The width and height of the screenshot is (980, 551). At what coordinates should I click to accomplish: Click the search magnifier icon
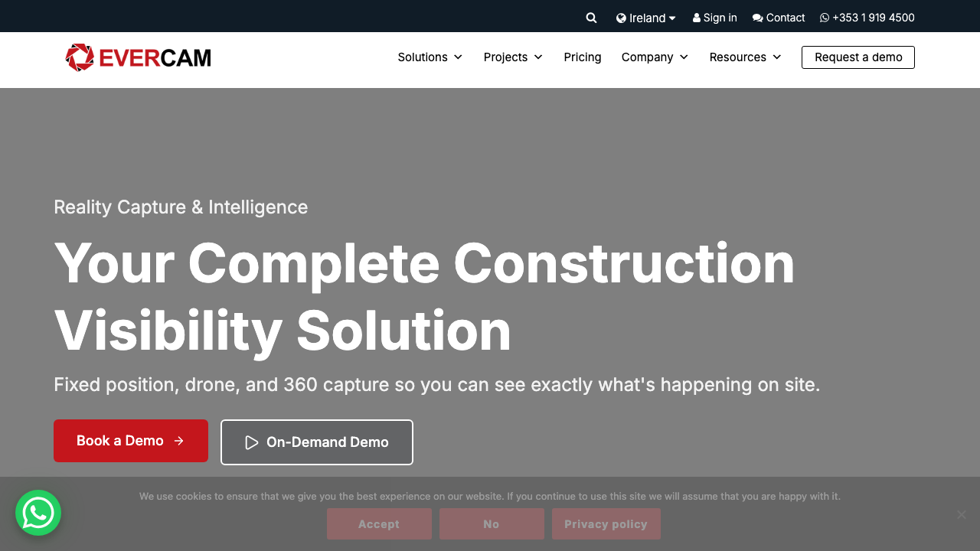[591, 18]
